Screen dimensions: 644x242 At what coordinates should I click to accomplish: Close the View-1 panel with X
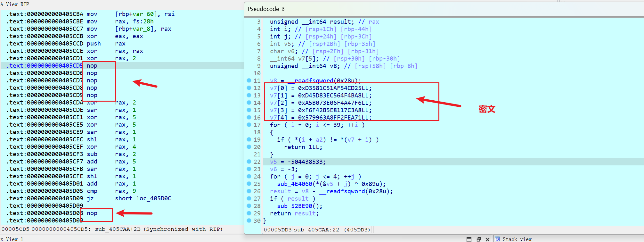(487, 239)
